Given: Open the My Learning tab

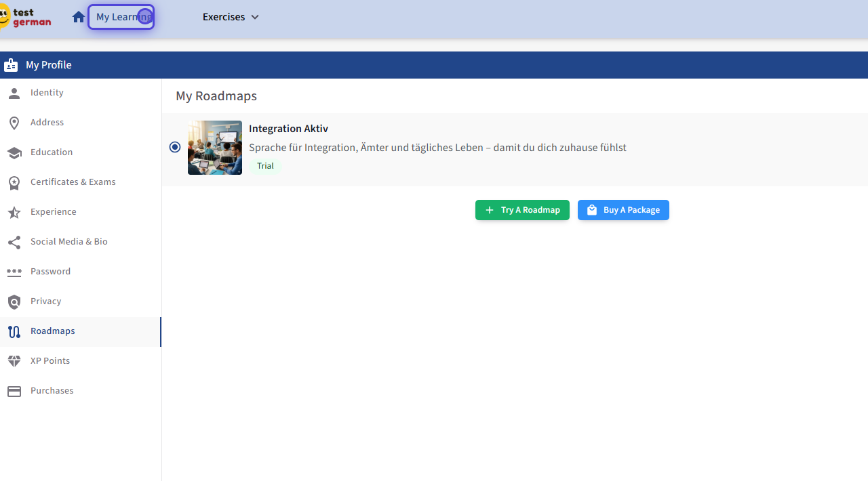Looking at the screenshot, I should (121, 17).
